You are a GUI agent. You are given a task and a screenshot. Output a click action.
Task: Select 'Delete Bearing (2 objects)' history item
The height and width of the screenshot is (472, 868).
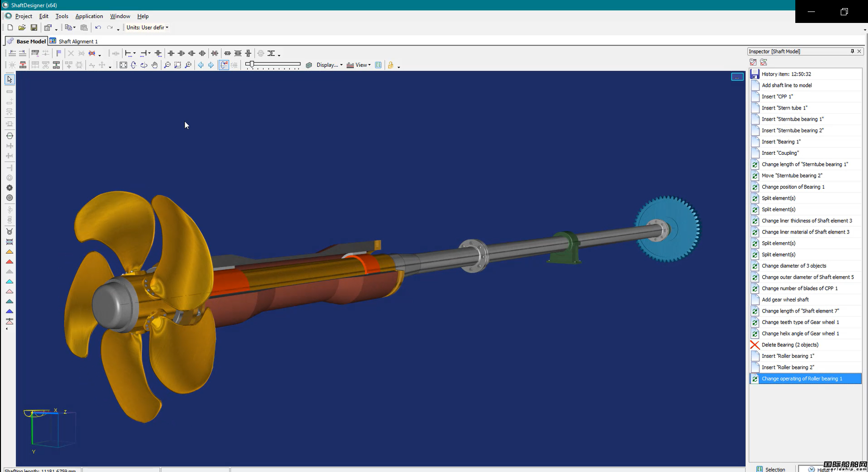(790, 345)
